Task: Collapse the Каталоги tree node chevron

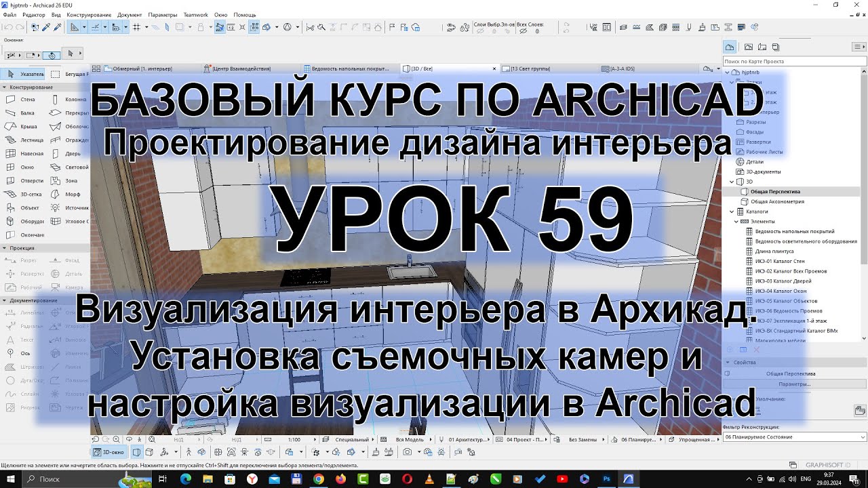Action: tap(732, 211)
